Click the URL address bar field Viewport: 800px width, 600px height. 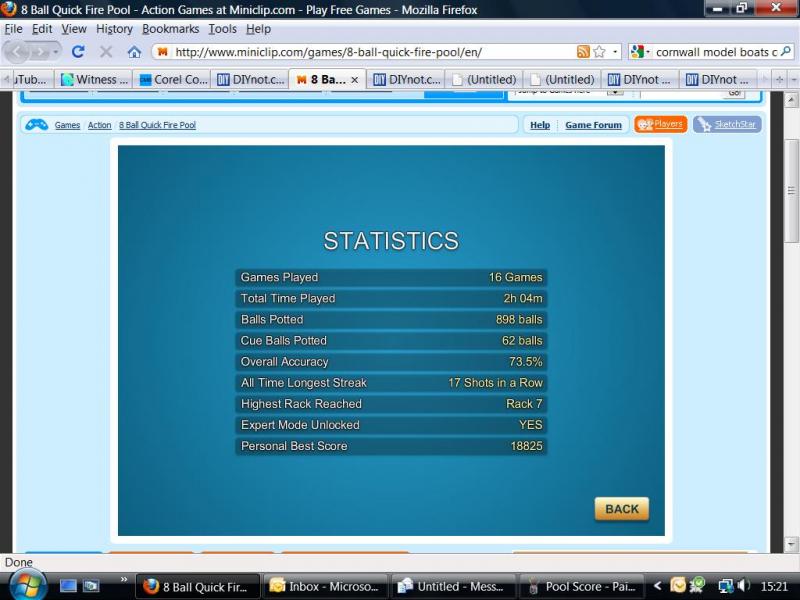tap(370, 52)
